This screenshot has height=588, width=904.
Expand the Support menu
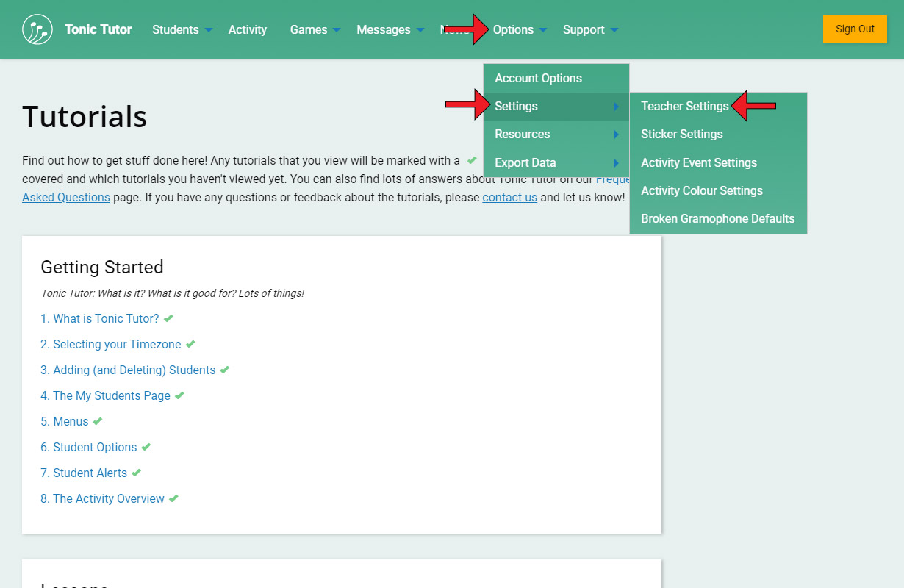590,29
